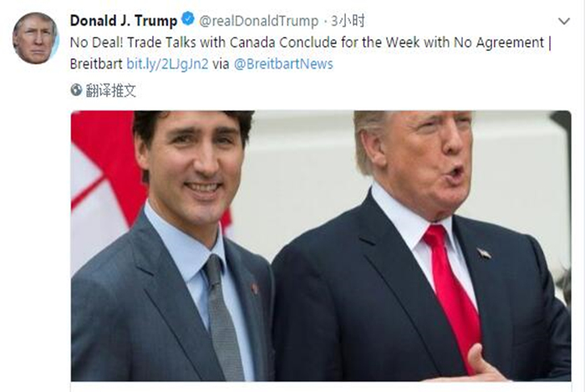The width and height of the screenshot is (585, 392).
Task: Click the 翻译推文 translate tweet text
Action: pos(111,90)
